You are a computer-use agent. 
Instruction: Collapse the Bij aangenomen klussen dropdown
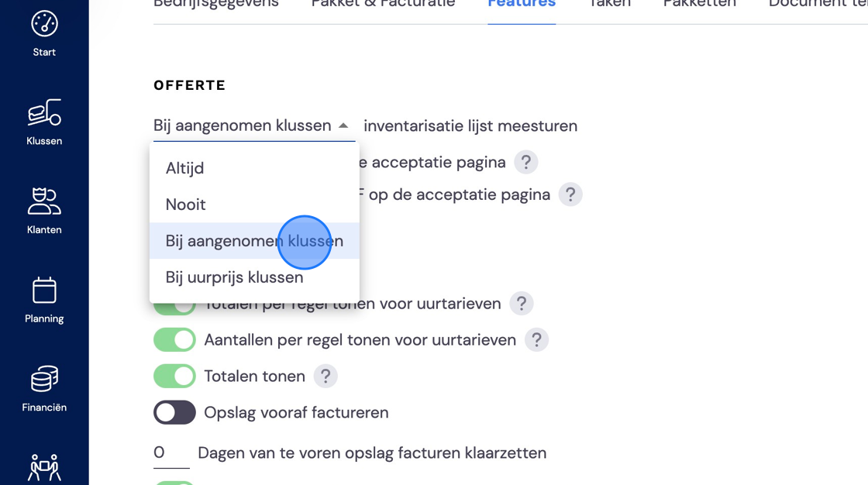[x=254, y=126]
